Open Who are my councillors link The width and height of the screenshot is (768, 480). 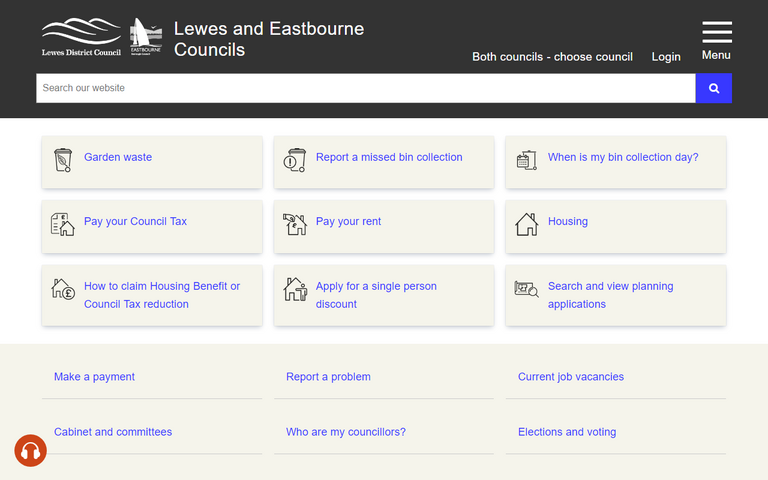pyautogui.click(x=346, y=432)
